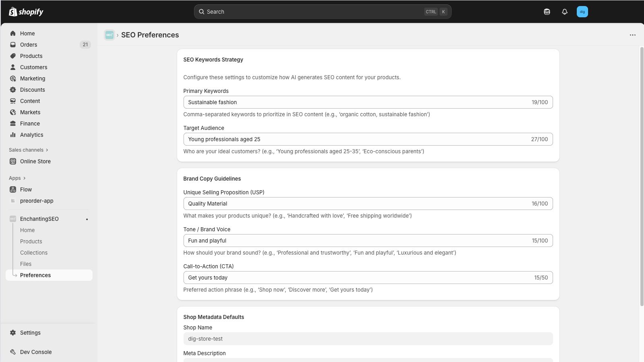The height and width of the screenshot is (362, 644).
Task: Expand the Sales channels section
Action: (x=47, y=150)
